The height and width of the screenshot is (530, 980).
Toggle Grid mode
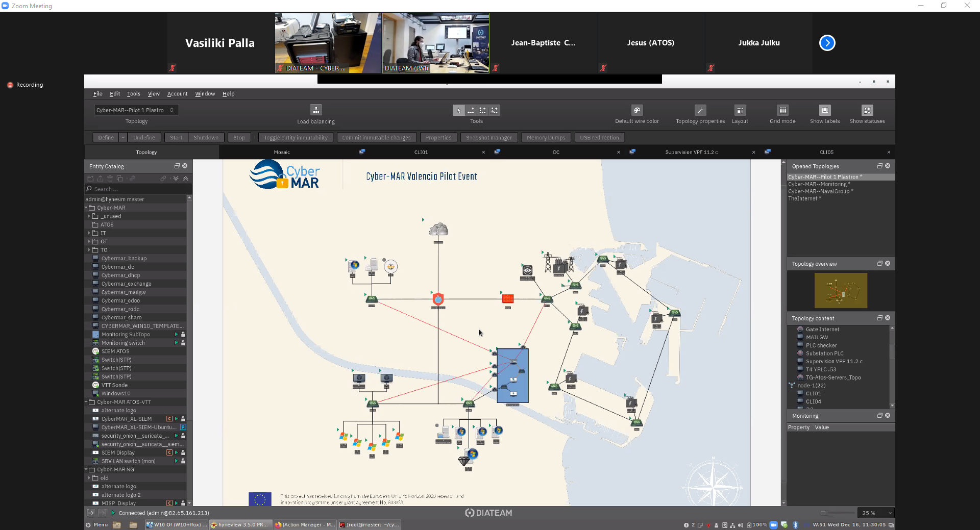click(782, 110)
